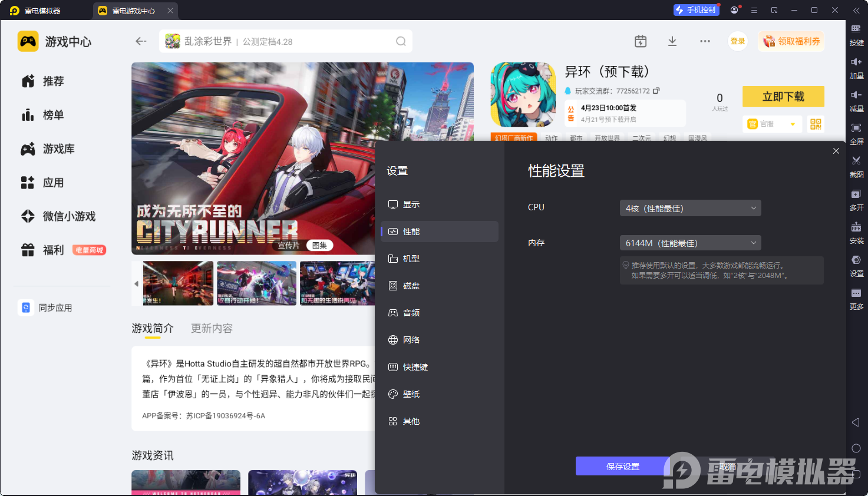The width and height of the screenshot is (868, 496).
Task: Click the 立即下载 button
Action: tap(783, 97)
